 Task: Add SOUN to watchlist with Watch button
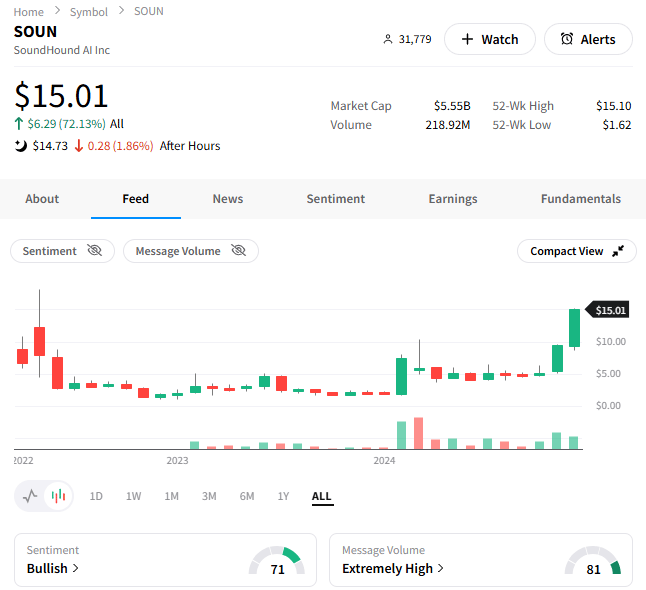489,39
